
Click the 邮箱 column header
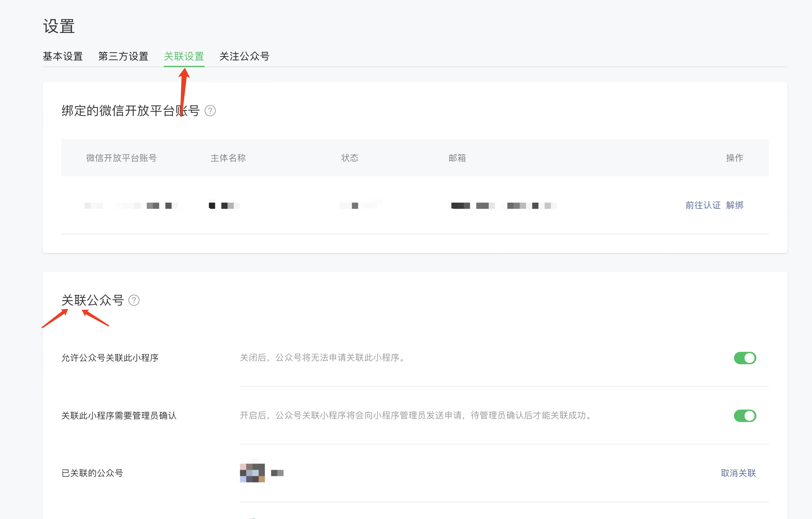(x=457, y=158)
